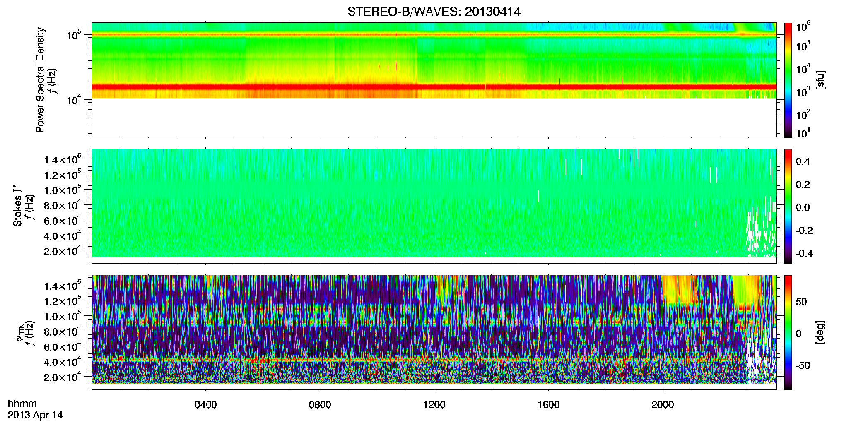The height and width of the screenshot is (447, 868).
Task: Click the 0.4 tick on Stokes V color bar
Action: (x=803, y=162)
